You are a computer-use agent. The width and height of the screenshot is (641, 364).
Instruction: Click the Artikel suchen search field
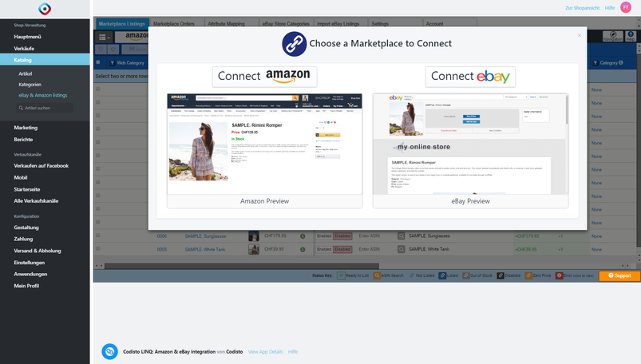[x=45, y=108]
